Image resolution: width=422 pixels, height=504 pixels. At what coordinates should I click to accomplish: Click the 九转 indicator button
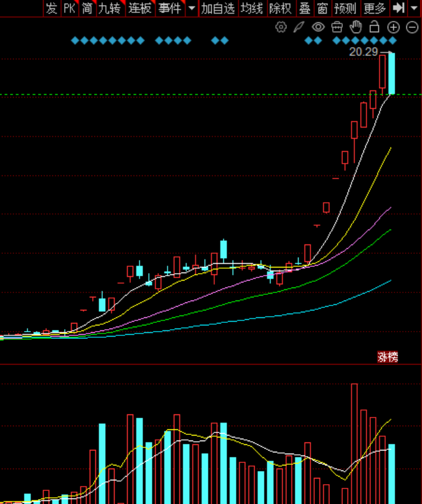pos(109,8)
